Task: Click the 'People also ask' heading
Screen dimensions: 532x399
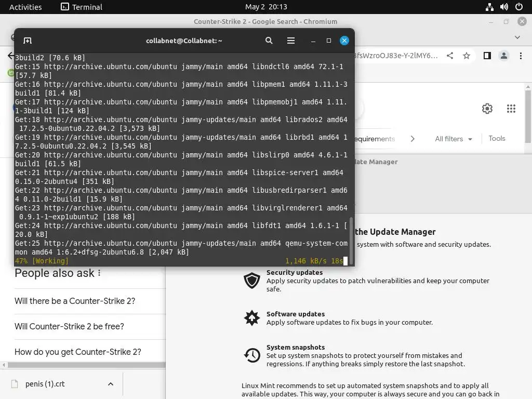Action: (54, 273)
